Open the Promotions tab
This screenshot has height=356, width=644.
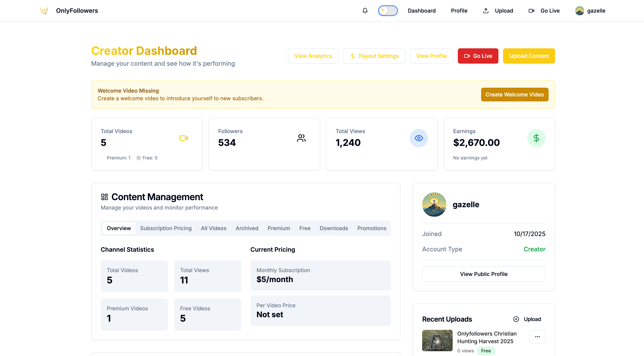click(x=372, y=228)
